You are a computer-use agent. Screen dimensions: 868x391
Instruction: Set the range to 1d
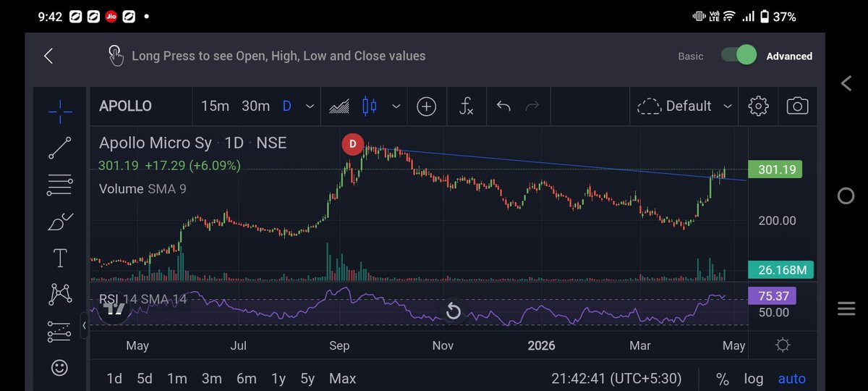[x=114, y=379]
